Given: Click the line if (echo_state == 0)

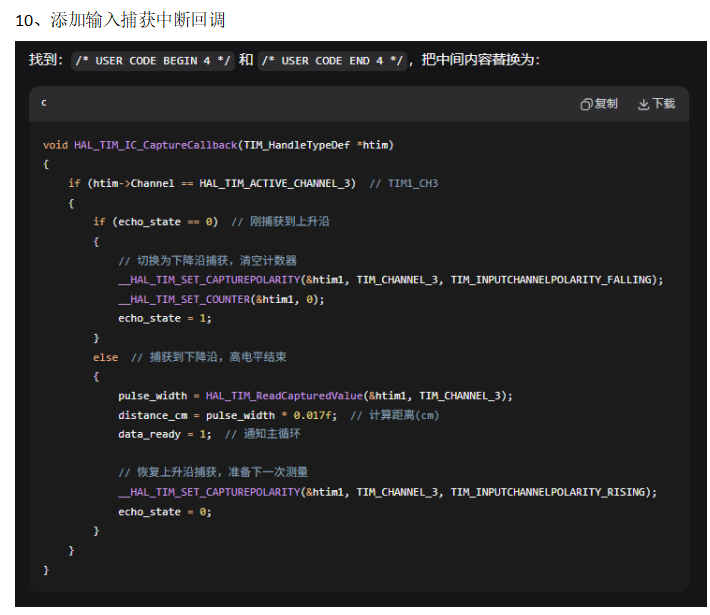Looking at the screenshot, I should 155,222.
